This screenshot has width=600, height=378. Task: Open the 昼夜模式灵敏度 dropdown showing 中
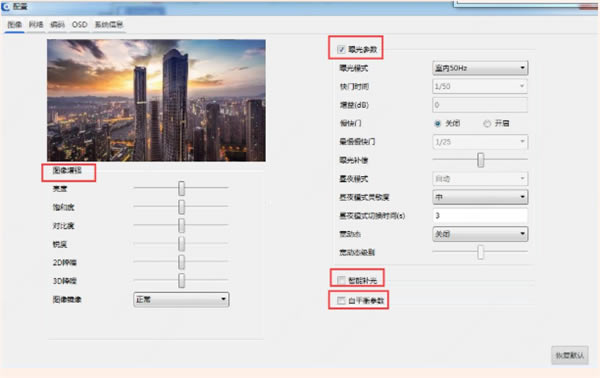(x=480, y=197)
